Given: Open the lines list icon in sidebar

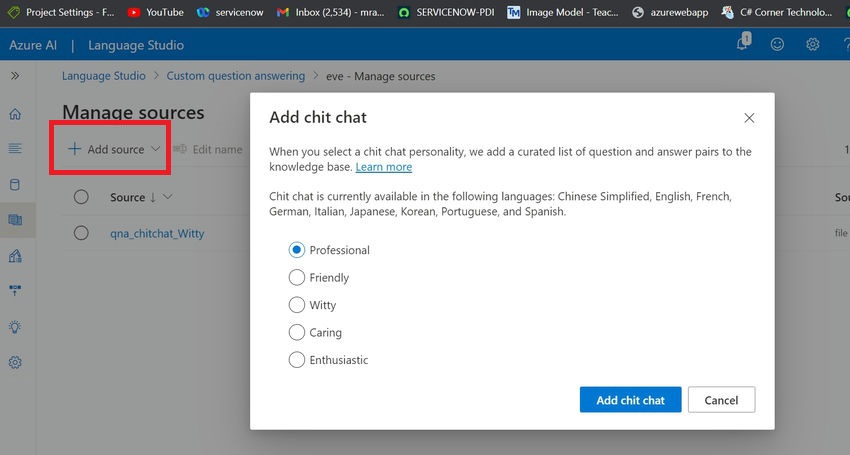Looking at the screenshot, I should pyautogui.click(x=15, y=149).
